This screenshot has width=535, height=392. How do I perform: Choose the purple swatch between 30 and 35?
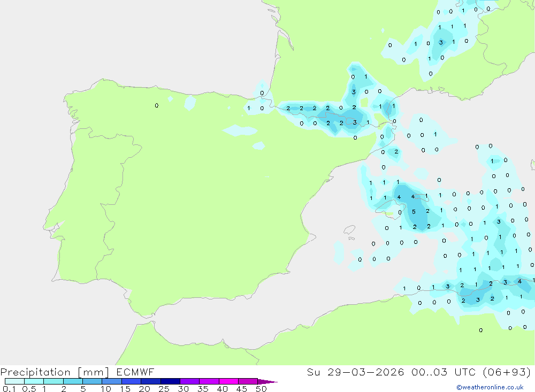[x=190, y=381]
